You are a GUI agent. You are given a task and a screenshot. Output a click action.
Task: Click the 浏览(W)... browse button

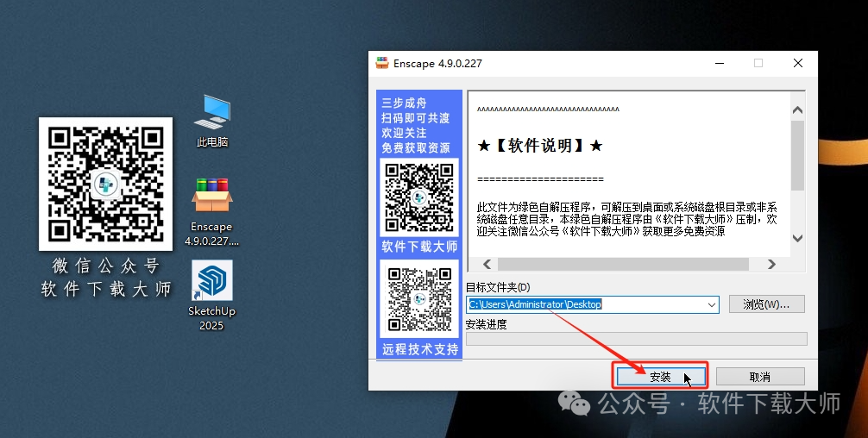[x=766, y=304]
